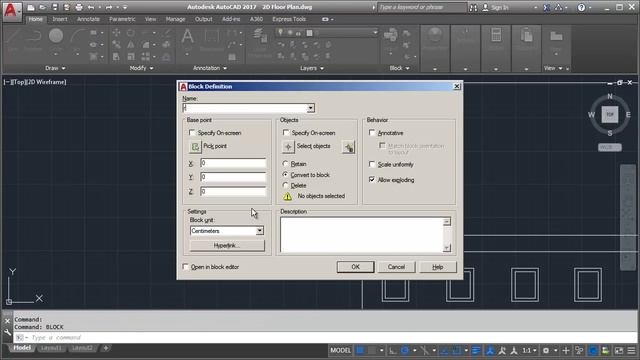
Task: Click the MODEL status bar button
Action: [340, 350]
